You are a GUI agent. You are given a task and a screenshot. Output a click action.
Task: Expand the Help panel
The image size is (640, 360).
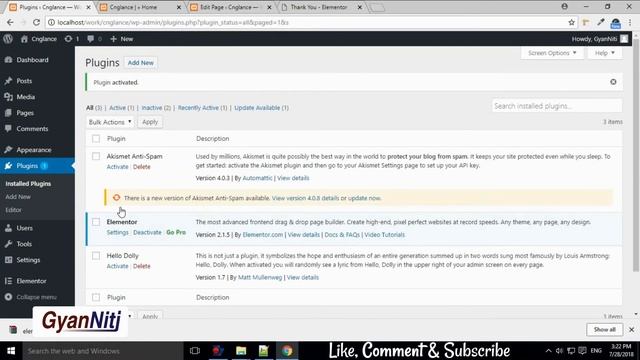click(604, 53)
